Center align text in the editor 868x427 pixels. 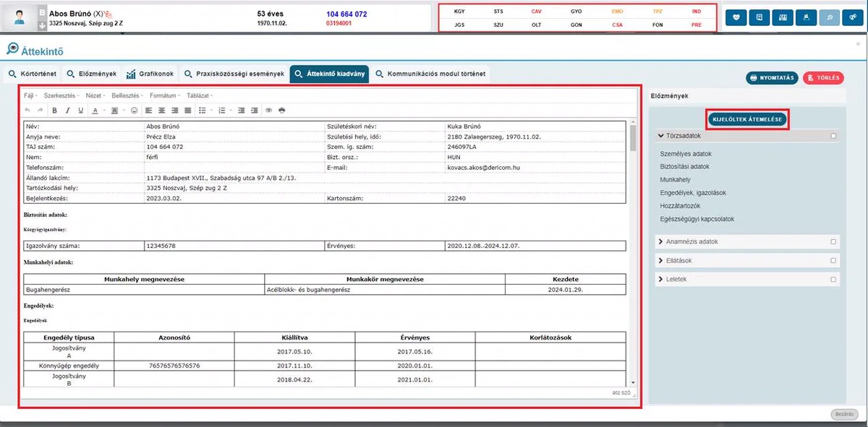(161, 111)
